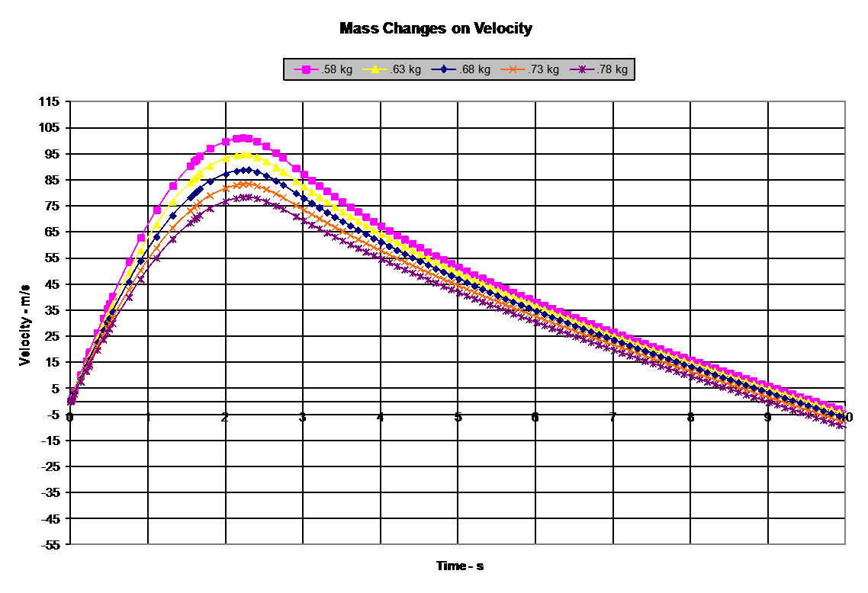Image resolution: width=868 pixels, height=593 pixels.
Task: Select the magenta square marker in legend
Action: tap(306, 69)
